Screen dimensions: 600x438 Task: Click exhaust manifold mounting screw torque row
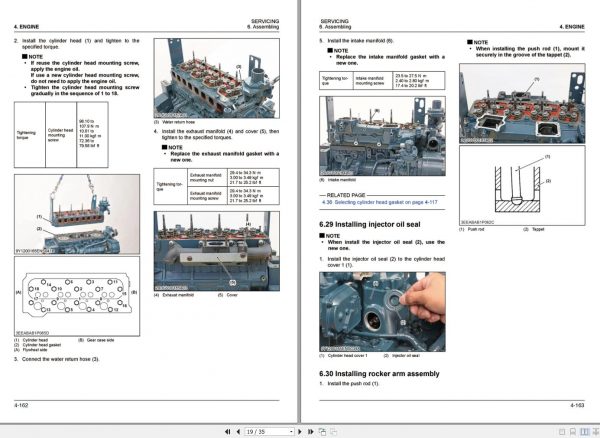click(x=233, y=195)
